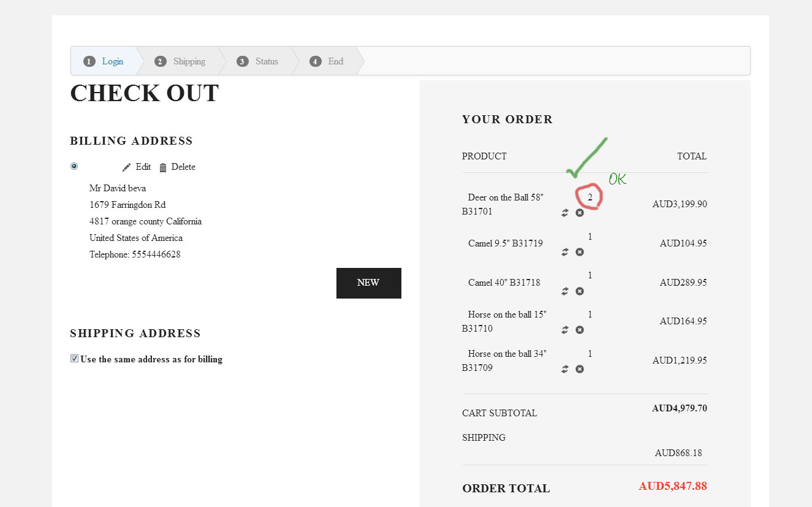The height and width of the screenshot is (507, 812).
Task: Click refresh icon for Camel 40" B31718
Action: [565, 291]
